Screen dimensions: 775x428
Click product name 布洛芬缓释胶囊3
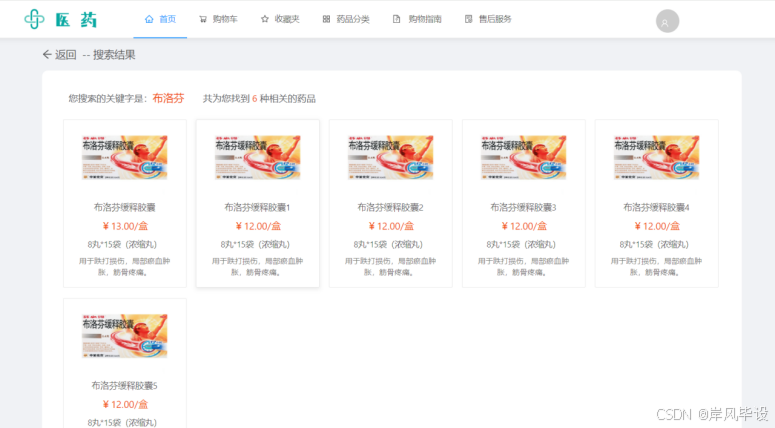click(x=523, y=208)
